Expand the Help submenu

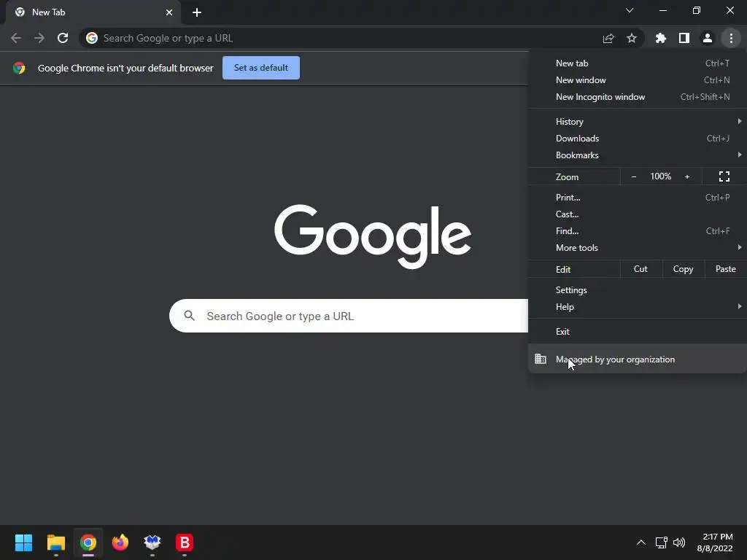click(x=638, y=307)
